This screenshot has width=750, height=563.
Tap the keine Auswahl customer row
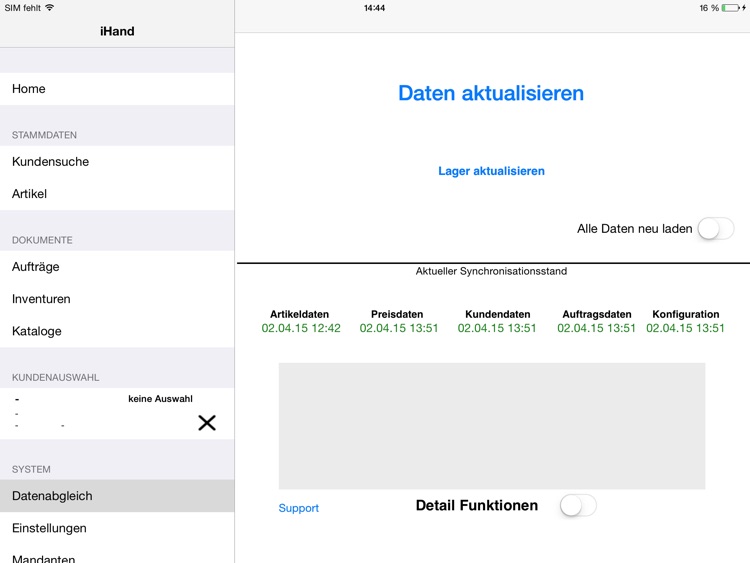pos(117,413)
